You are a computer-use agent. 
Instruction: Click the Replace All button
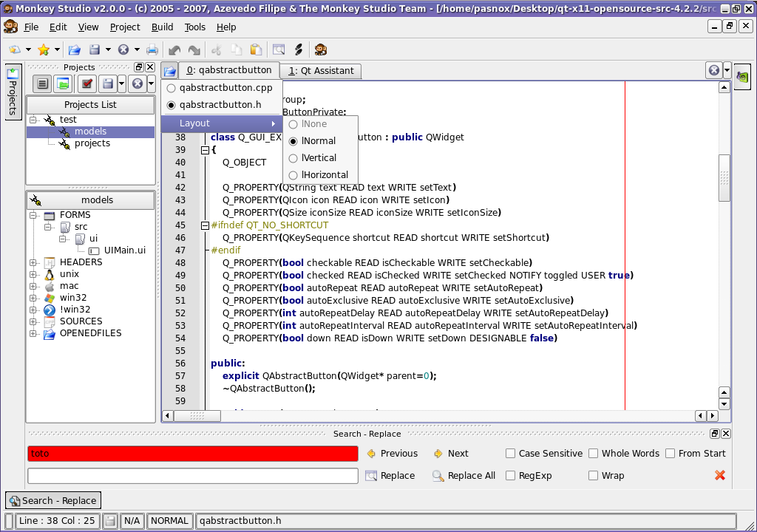click(x=464, y=476)
